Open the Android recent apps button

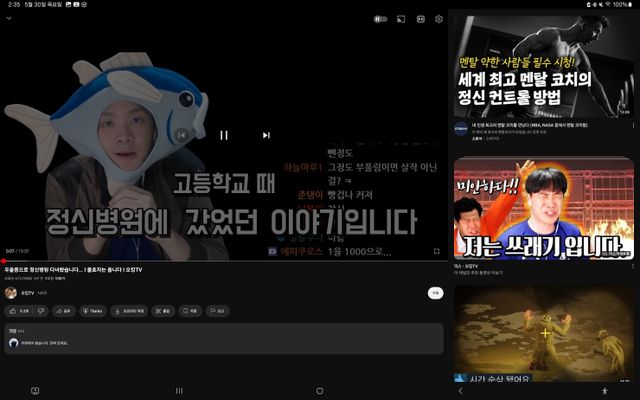tap(179, 391)
